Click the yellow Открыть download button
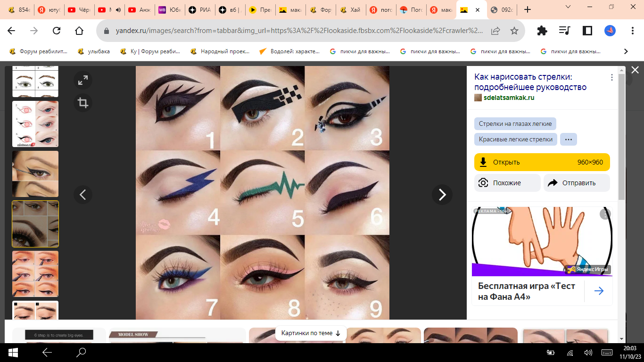644x362 pixels. pos(542,162)
